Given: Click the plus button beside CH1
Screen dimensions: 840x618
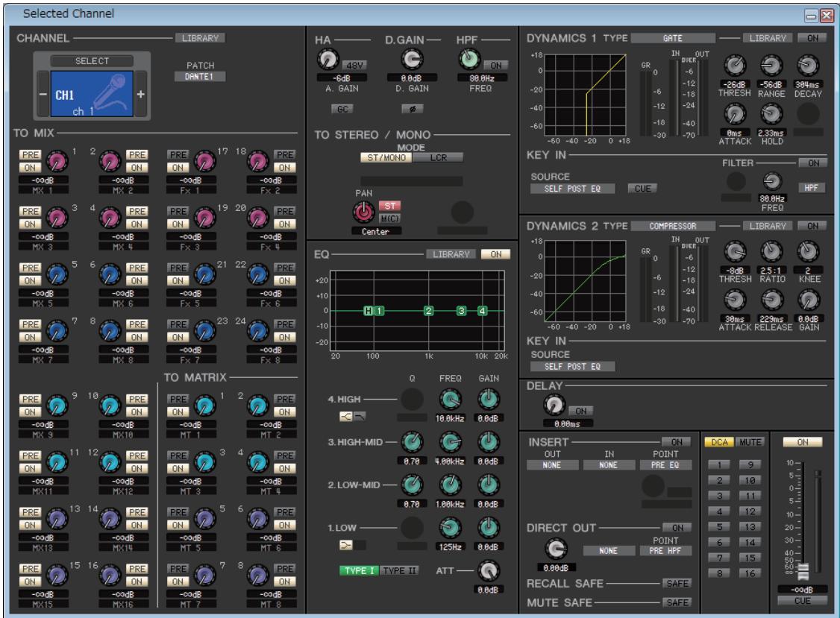Looking at the screenshot, I should (x=140, y=94).
